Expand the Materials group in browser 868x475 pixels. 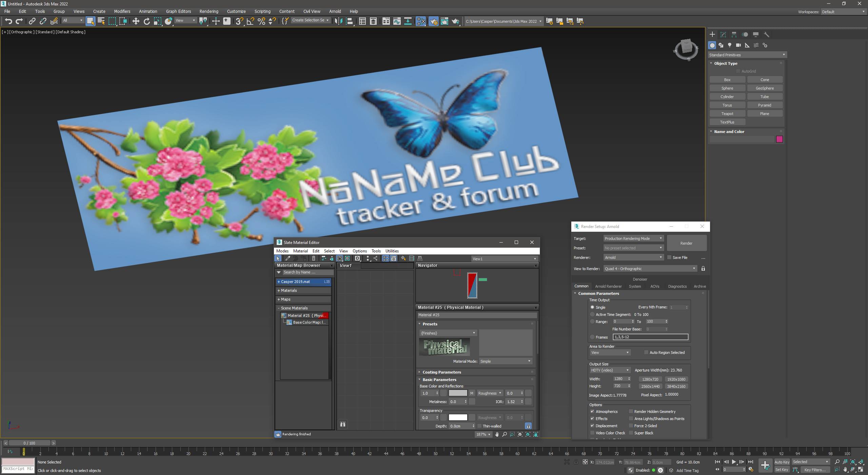pos(304,290)
